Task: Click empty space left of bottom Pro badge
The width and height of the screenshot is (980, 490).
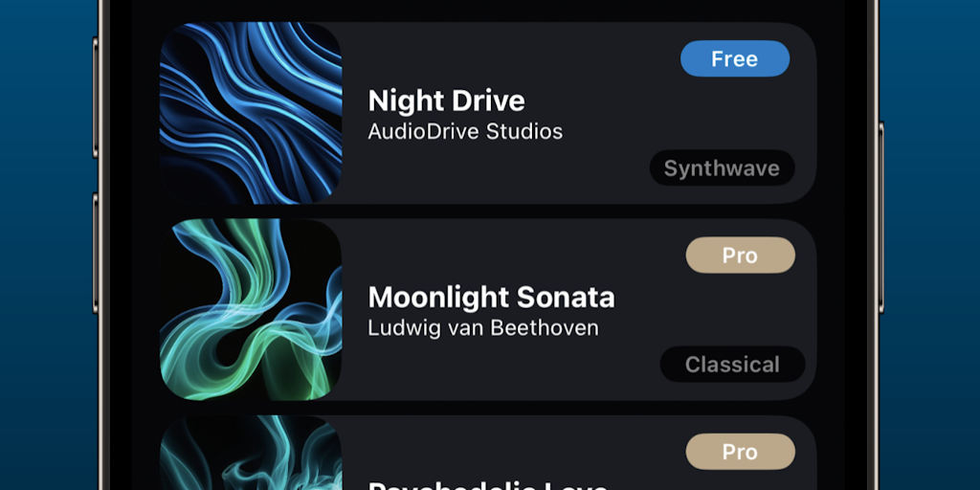Action: coord(536,450)
